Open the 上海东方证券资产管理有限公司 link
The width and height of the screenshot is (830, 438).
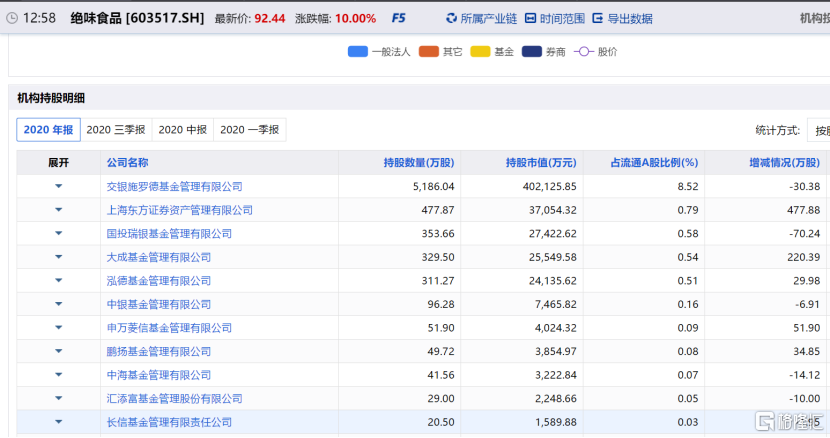[x=180, y=210]
